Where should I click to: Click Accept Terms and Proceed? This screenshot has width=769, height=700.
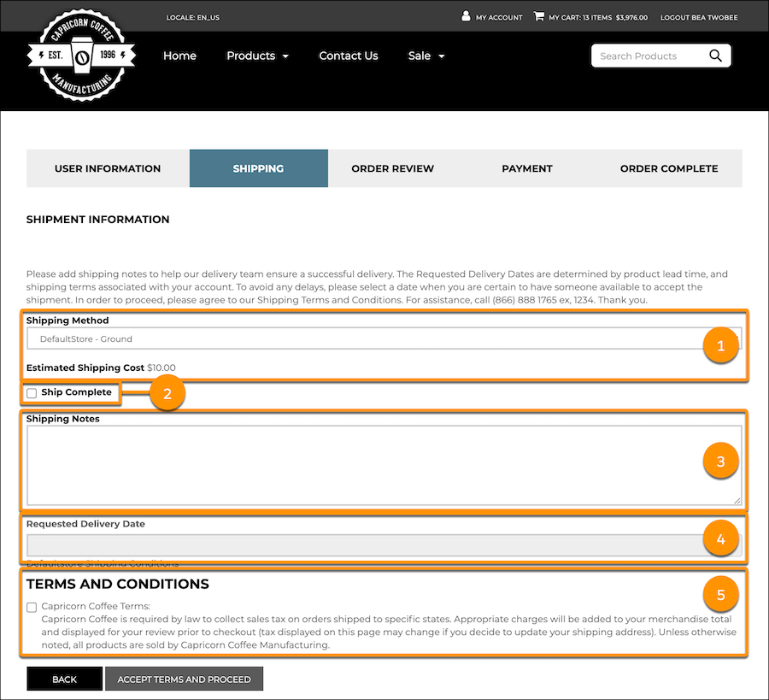point(184,679)
